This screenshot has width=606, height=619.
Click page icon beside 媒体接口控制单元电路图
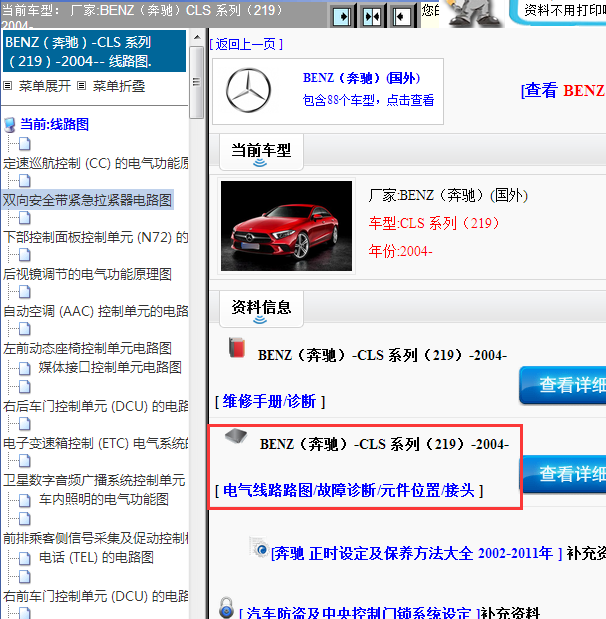pyautogui.click(x=24, y=368)
